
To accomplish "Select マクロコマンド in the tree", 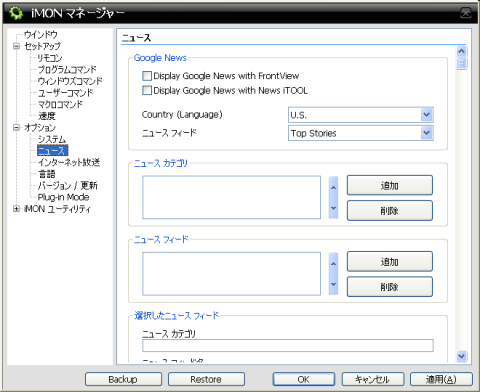I will (60, 104).
